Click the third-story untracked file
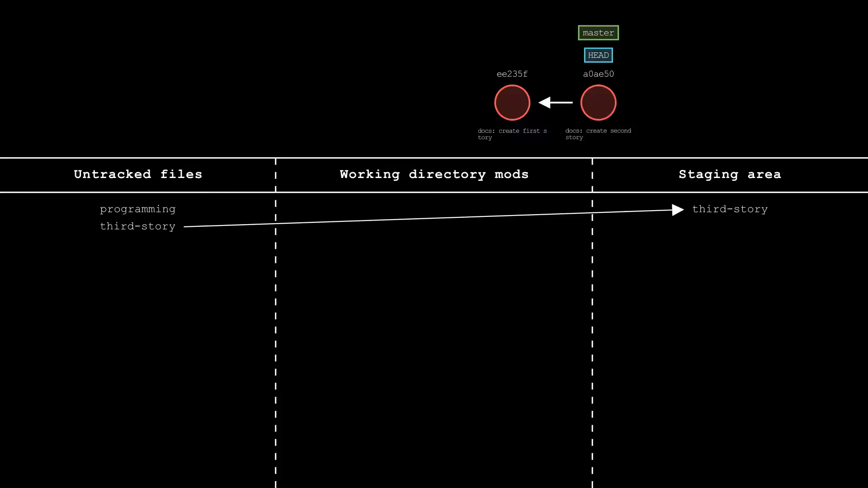868x488 pixels. tap(137, 226)
